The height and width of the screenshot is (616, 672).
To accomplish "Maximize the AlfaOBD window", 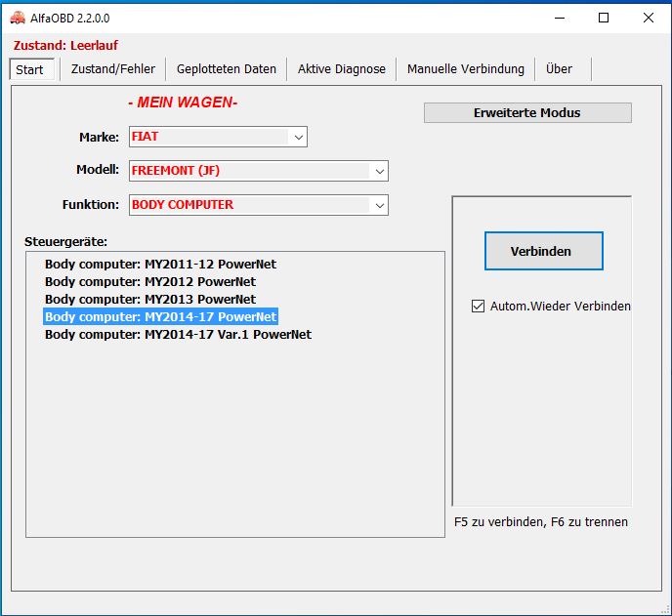I will pyautogui.click(x=604, y=17).
